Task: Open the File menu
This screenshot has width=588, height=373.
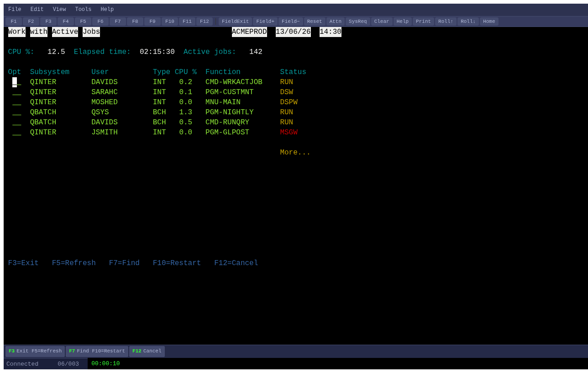Action: [15, 10]
